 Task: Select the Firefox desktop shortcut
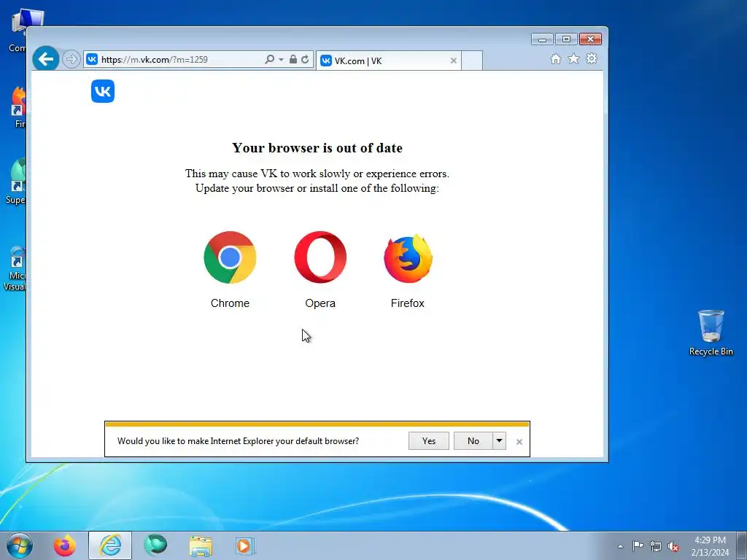[x=19, y=107]
